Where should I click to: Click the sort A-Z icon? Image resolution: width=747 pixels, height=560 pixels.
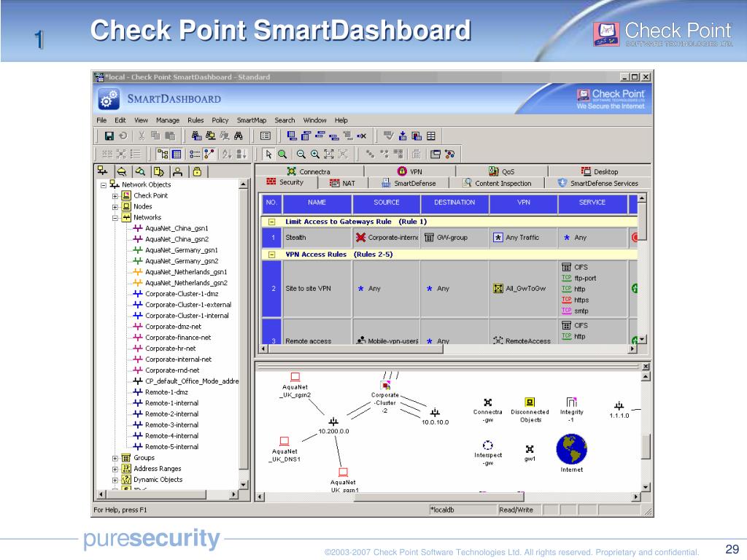pos(227,154)
